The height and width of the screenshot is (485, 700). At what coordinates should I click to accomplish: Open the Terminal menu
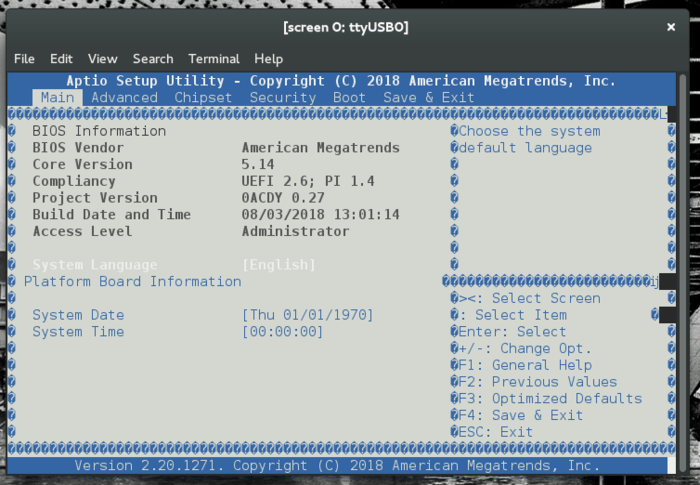tap(213, 59)
